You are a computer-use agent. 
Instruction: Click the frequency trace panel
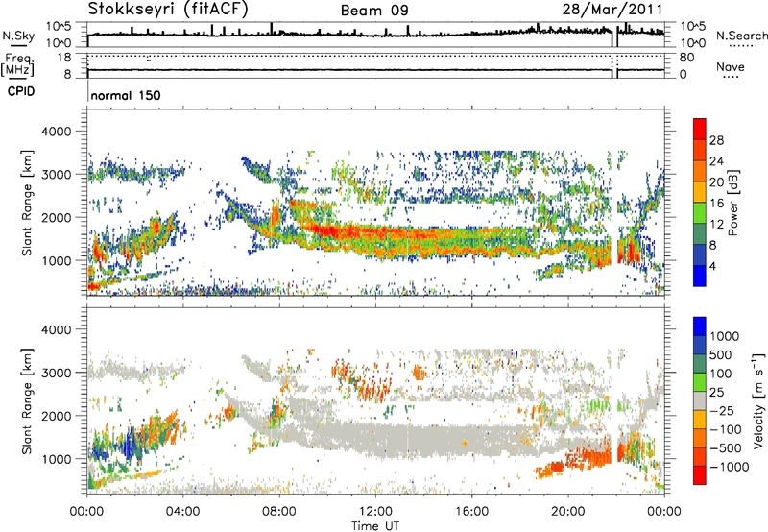coord(375,65)
